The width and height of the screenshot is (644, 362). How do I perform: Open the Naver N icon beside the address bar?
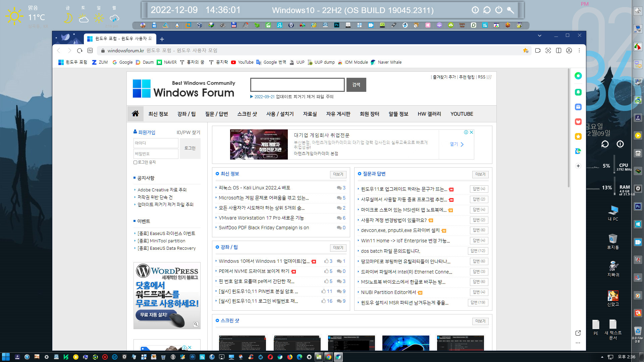(x=90, y=51)
